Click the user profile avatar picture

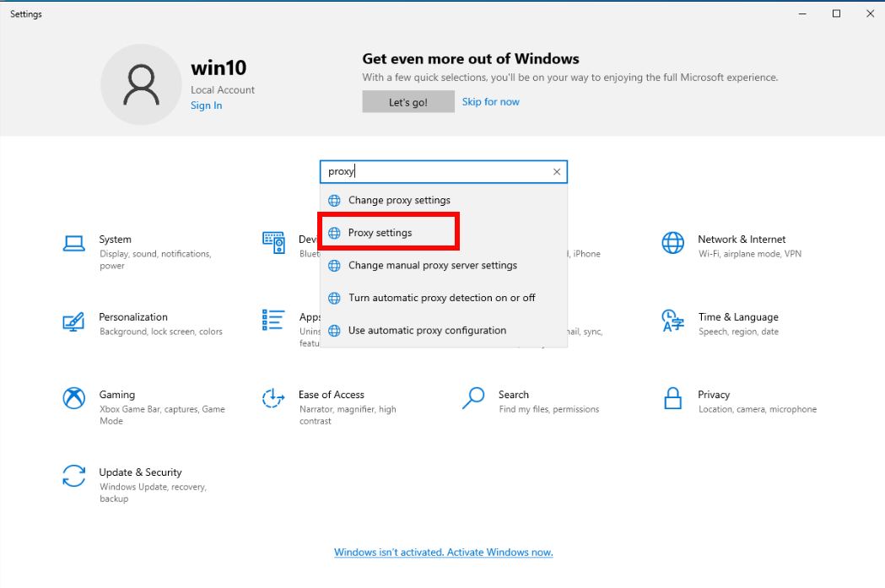pyautogui.click(x=141, y=84)
